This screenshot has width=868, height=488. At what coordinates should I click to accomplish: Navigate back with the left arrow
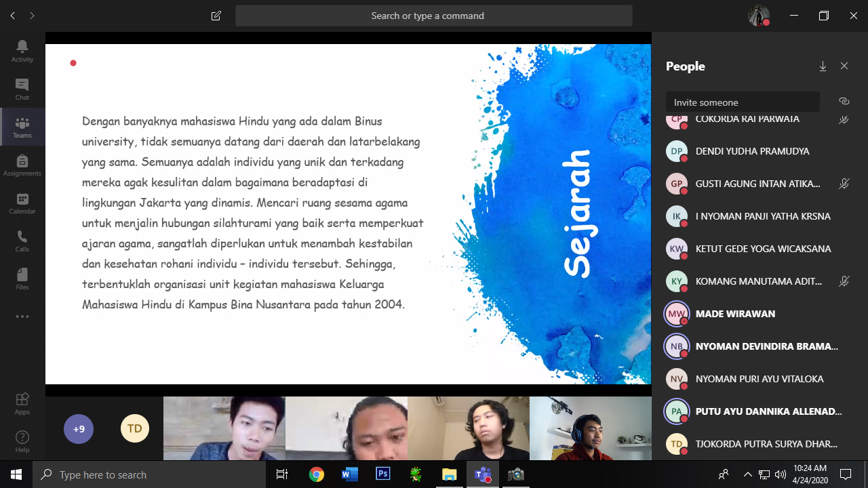(12, 16)
